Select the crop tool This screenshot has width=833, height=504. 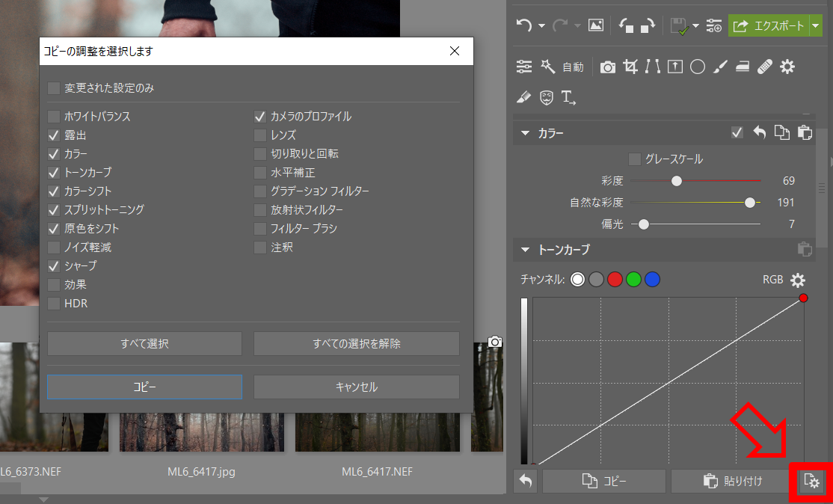630,67
